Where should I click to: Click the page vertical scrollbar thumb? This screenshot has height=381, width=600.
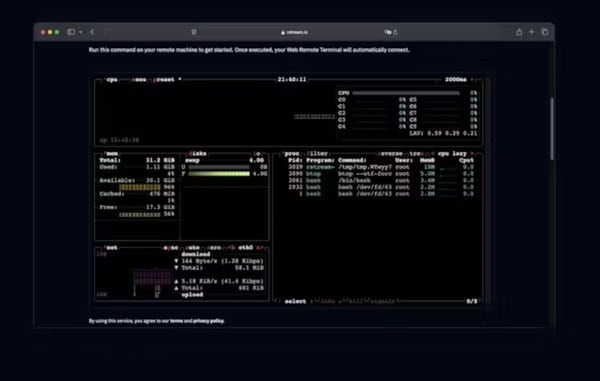(x=551, y=129)
